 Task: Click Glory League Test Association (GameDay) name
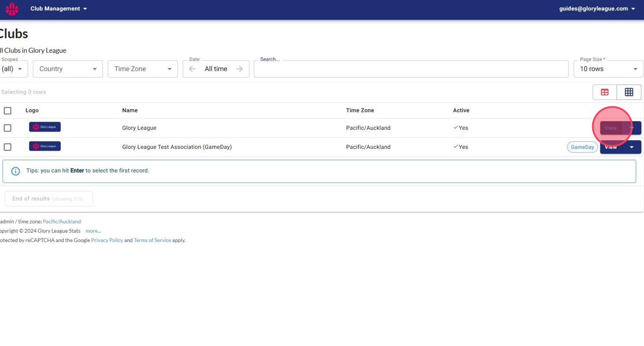point(177,147)
